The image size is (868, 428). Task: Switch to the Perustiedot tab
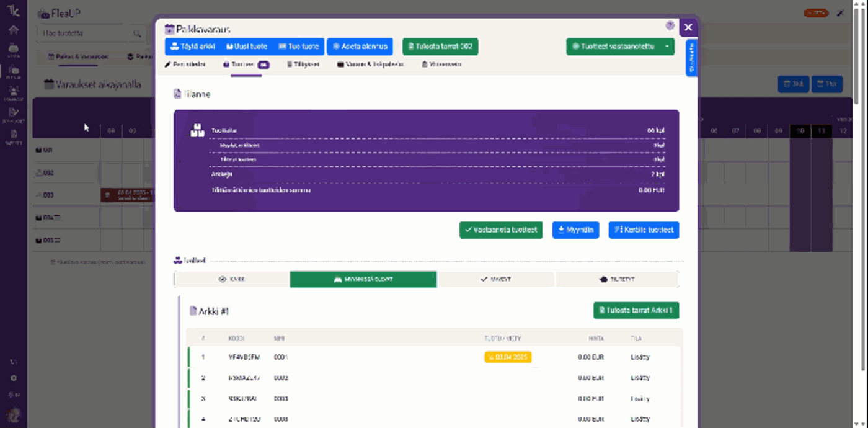tap(185, 64)
